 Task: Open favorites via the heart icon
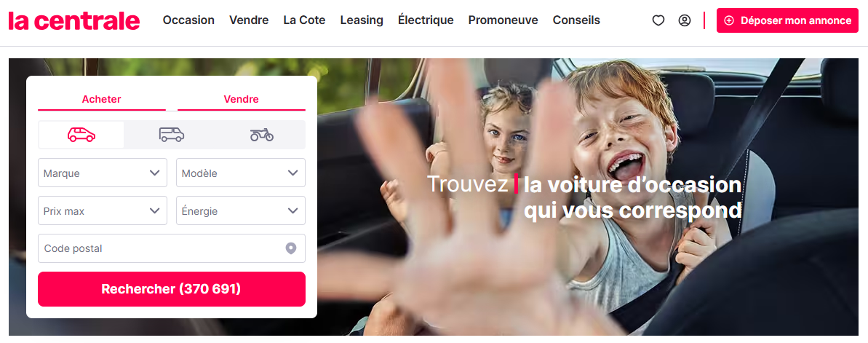[x=658, y=20]
